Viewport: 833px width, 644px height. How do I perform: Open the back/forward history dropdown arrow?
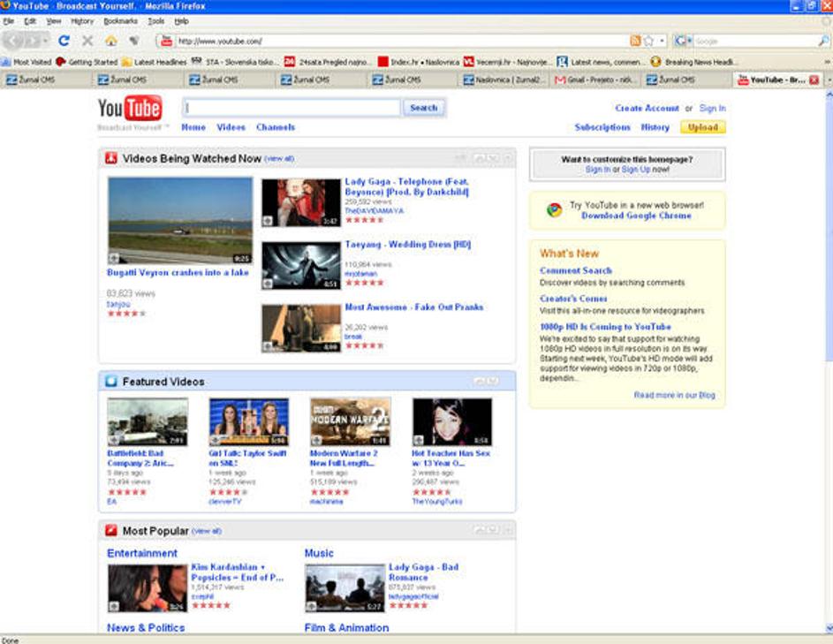click(x=45, y=41)
